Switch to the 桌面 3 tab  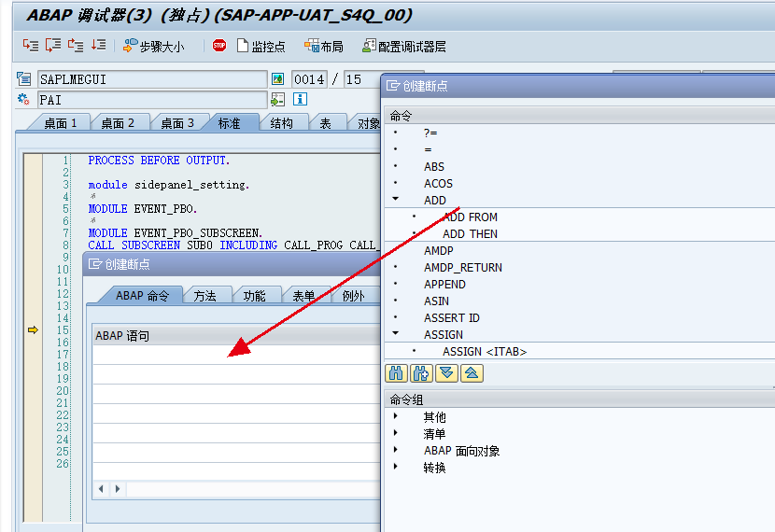(177, 123)
